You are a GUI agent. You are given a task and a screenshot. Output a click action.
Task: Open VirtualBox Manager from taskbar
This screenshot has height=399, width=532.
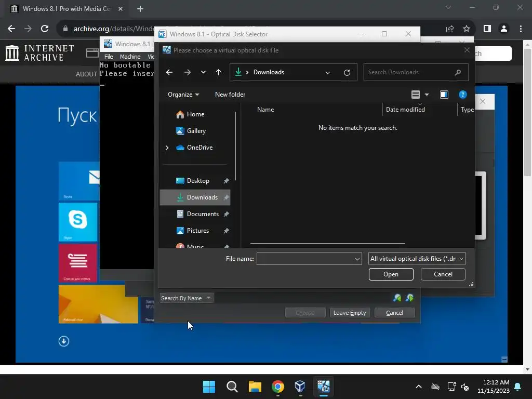click(x=300, y=387)
